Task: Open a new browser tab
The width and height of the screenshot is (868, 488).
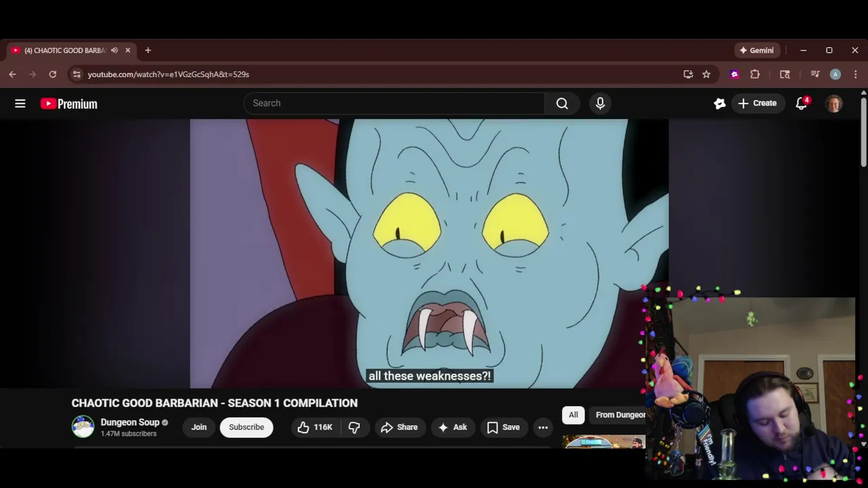Action: tap(148, 50)
